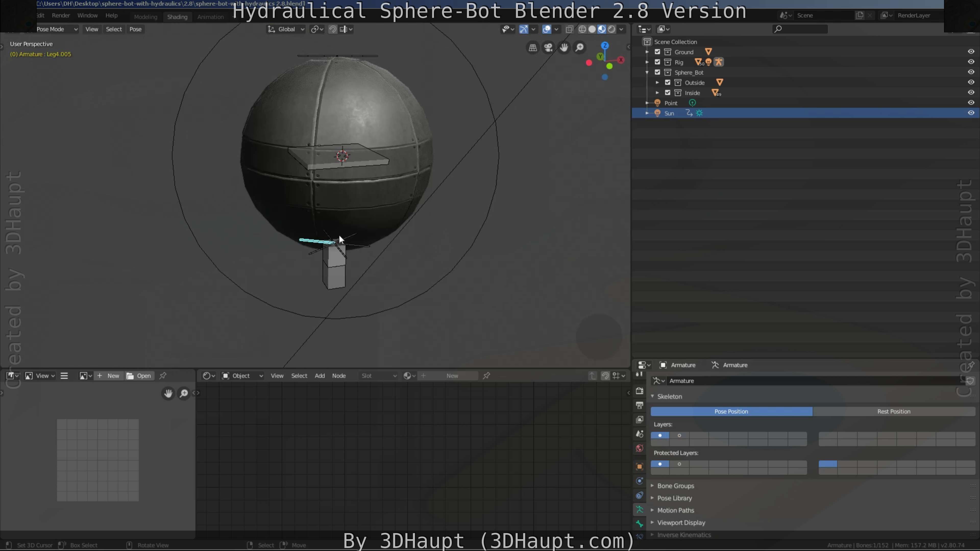Image resolution: width=980 pixels, height=551 pixels.
Task: Toggle X-ray display icon
Action: 569,29
